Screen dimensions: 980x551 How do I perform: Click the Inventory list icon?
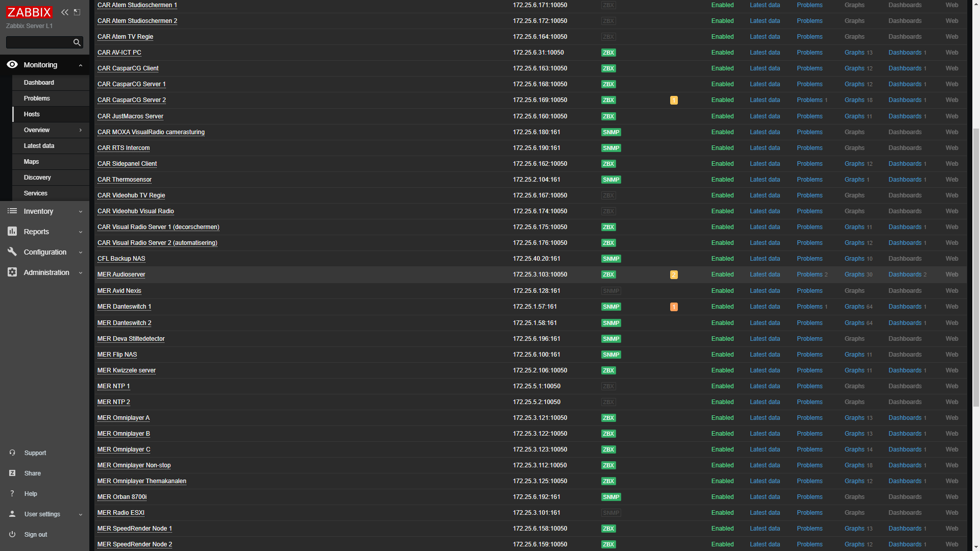coord(12,211)
